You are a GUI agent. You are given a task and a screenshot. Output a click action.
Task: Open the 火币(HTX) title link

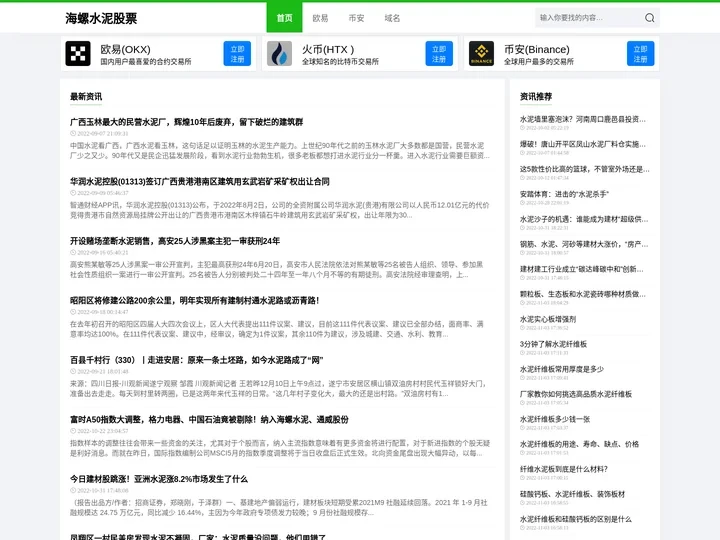pos(328,49)
